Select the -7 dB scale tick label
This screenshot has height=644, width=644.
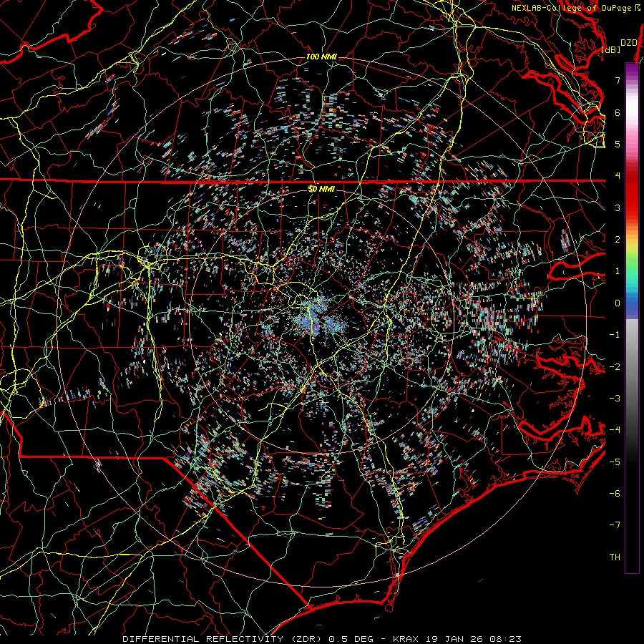(x=615, y=525)
